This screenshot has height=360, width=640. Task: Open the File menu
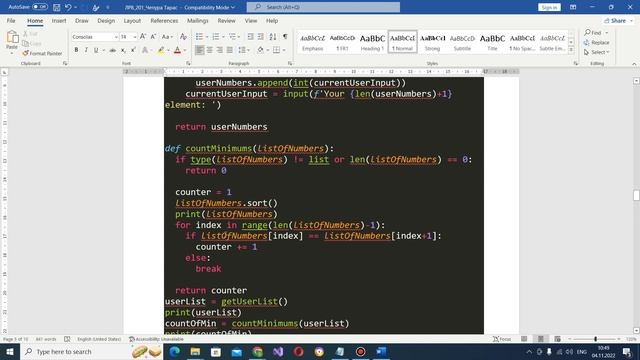click(x=11, y=20)
